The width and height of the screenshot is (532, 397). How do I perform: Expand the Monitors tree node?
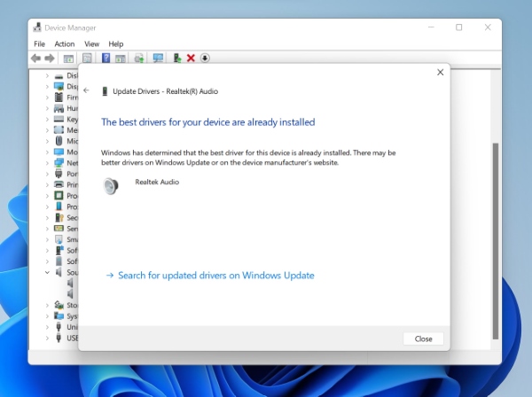[47, 152]
